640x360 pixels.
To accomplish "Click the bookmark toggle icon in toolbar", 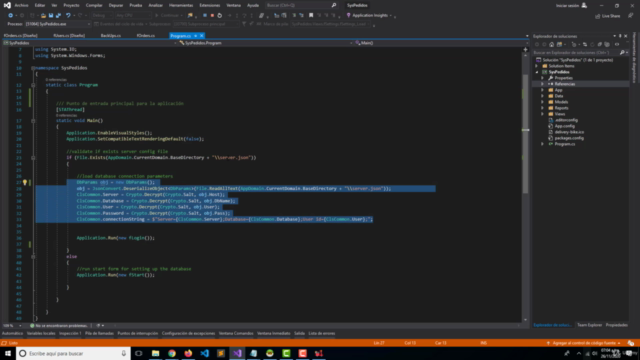I will pos(311,16).
